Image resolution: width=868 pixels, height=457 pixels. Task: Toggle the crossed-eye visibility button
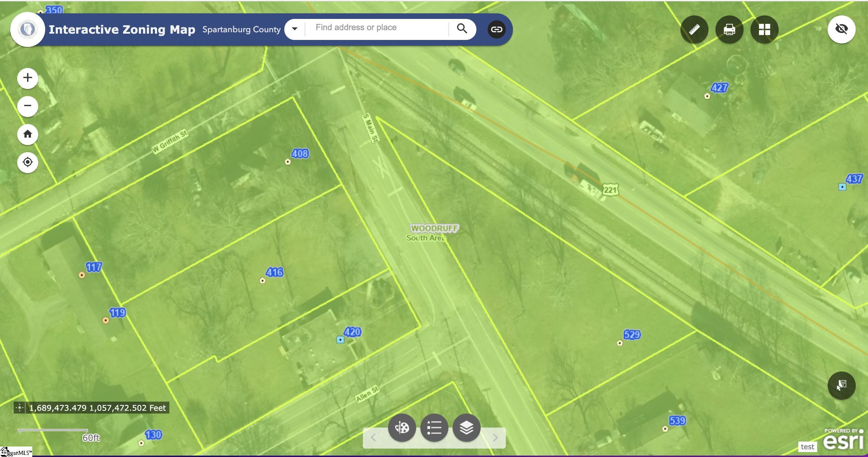[x=841, y=29]
